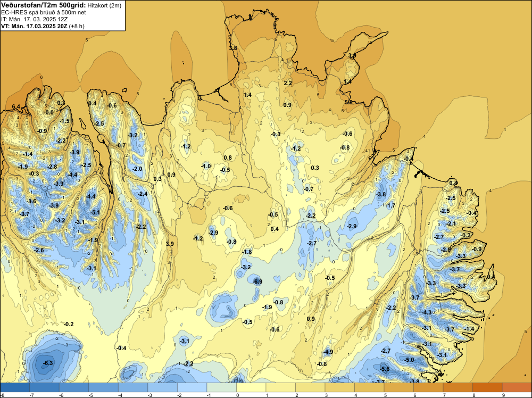Click the temperature value "-2.6"
The image size is (532, 398).
39,250
